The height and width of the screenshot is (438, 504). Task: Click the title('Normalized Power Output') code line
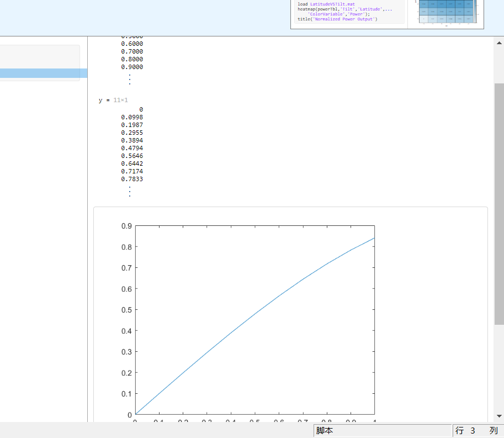coord(337,19)
